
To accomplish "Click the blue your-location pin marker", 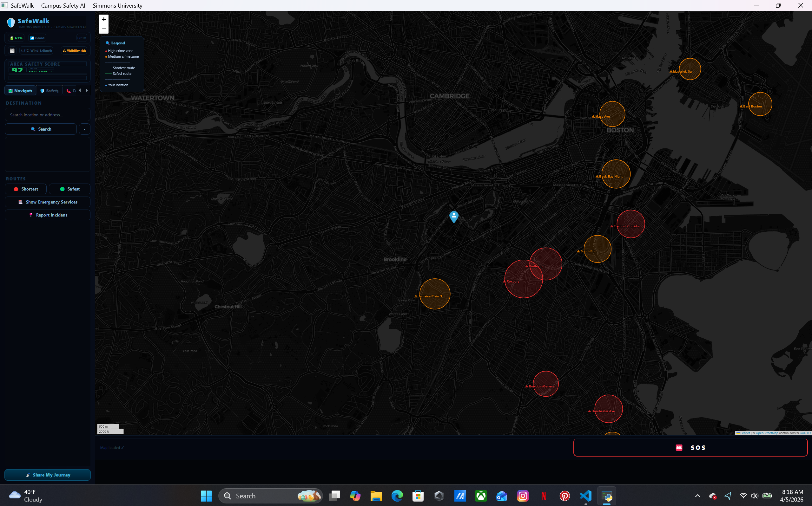I will (x=454, y=216).
